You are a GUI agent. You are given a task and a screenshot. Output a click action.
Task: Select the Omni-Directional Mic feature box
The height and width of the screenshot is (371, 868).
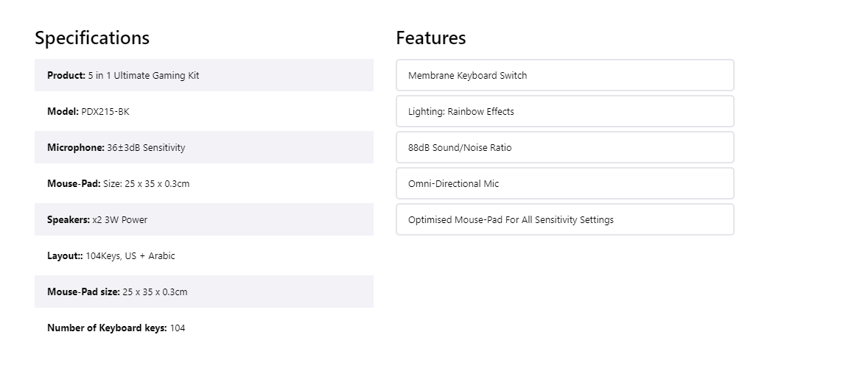tap(564, 183)
